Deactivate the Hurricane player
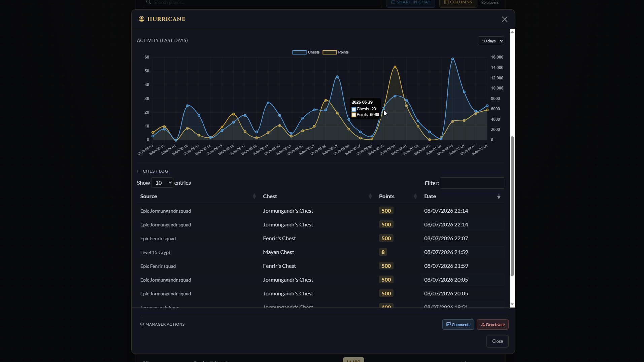644x362 pixels. pos(493,325)
